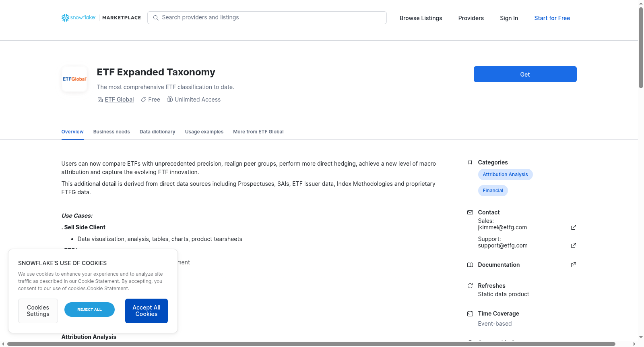Viewport: 644px width, 347px height.
Task: Click the Unlimited Access gift icon
Action: [170, 99]
